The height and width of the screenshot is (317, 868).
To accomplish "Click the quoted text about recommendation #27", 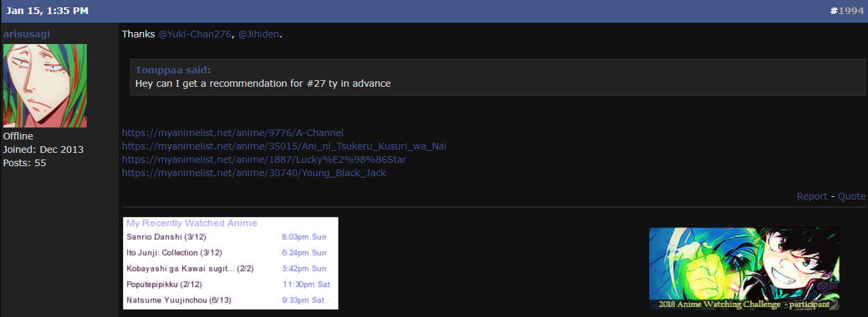I will click(263, 83).
